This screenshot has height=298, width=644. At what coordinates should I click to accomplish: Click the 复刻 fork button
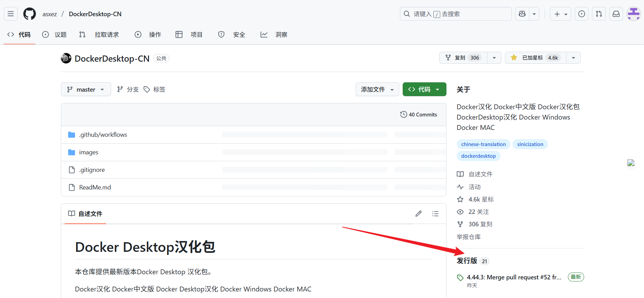click(x=463, y=58)
